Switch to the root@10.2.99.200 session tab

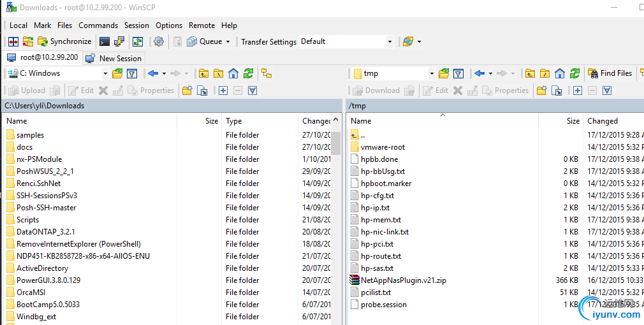(x=42, y=57)
